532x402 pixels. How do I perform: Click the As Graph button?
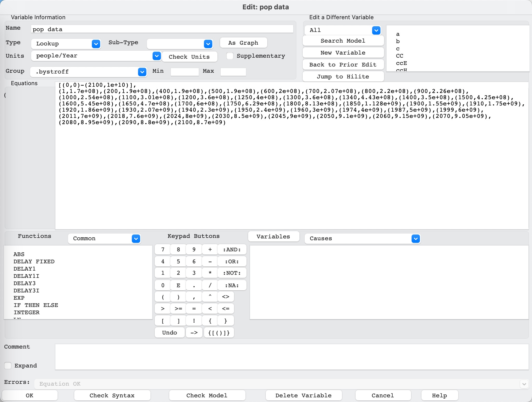(243, 43)
